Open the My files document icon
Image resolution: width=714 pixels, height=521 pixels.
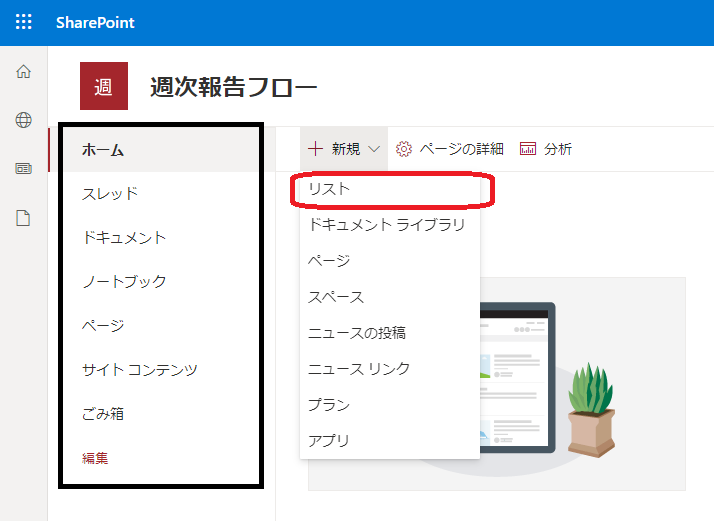23,218
